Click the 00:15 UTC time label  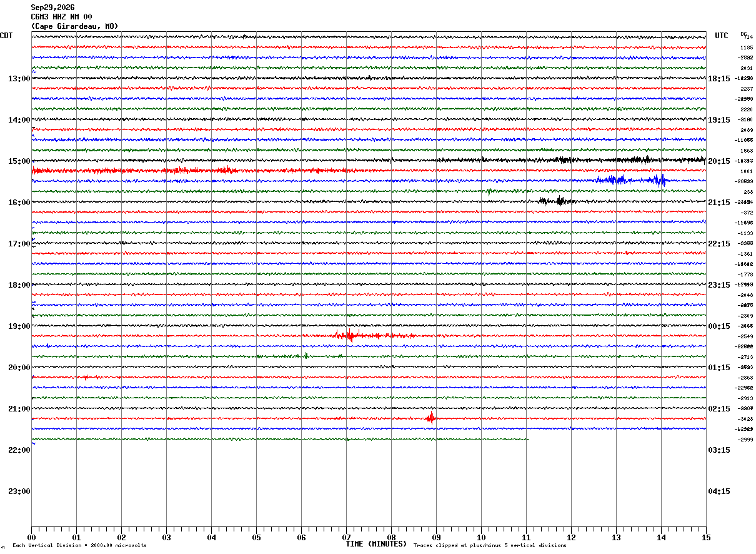719,326
